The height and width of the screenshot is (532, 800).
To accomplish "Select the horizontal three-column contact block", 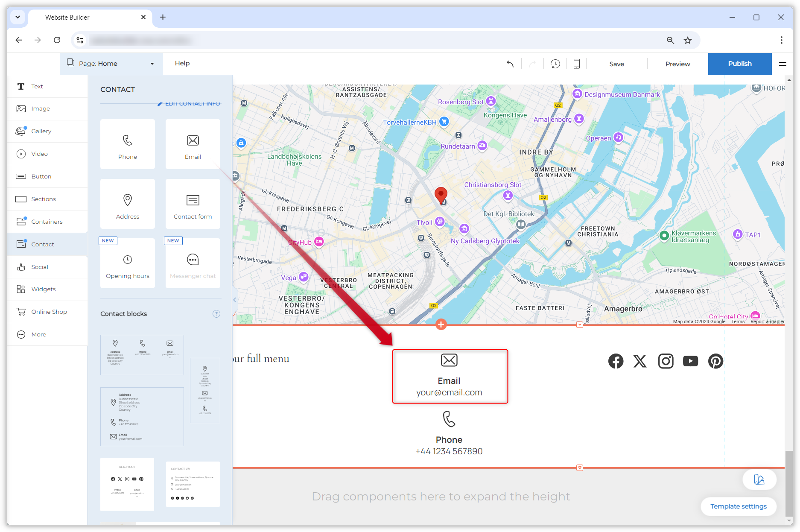I will 142,355.
